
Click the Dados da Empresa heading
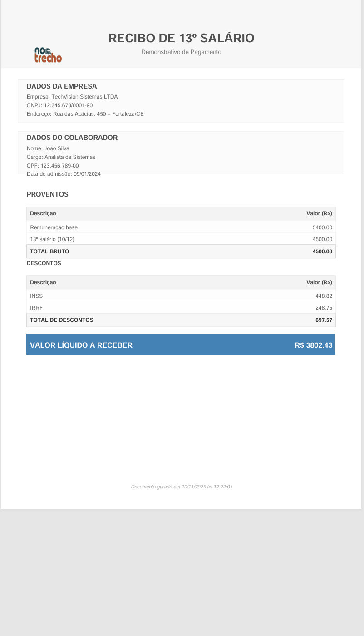point(62,86)
